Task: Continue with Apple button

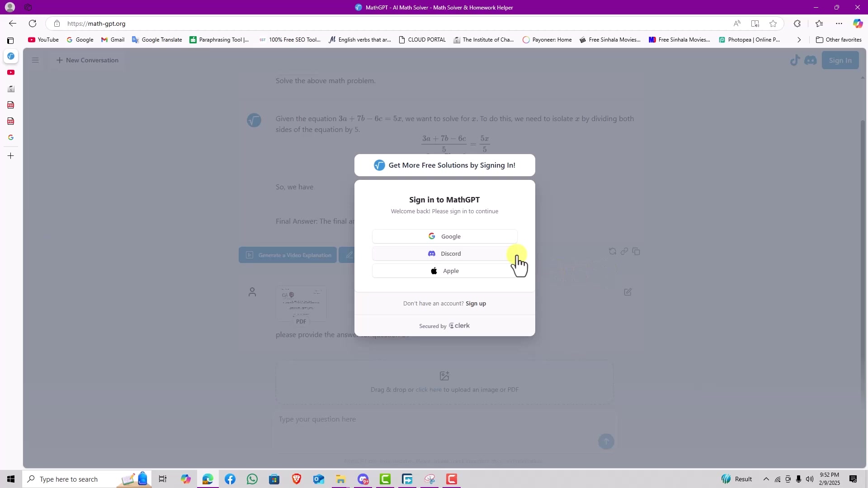Action: point(444,271)
